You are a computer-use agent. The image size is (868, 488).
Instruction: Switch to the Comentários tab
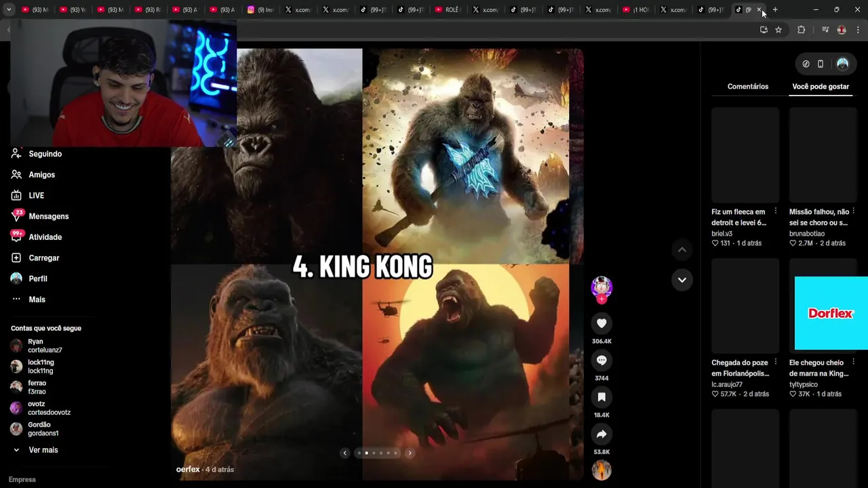click(748, 87)
